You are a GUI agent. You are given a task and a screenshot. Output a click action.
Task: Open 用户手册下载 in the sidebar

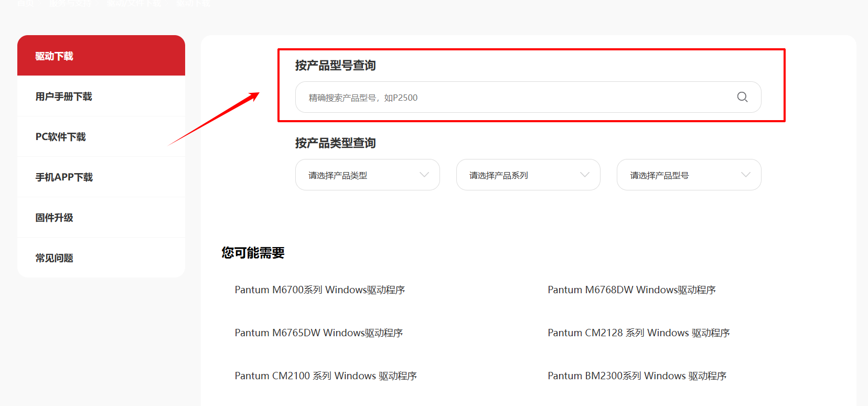tap(101, 96)
